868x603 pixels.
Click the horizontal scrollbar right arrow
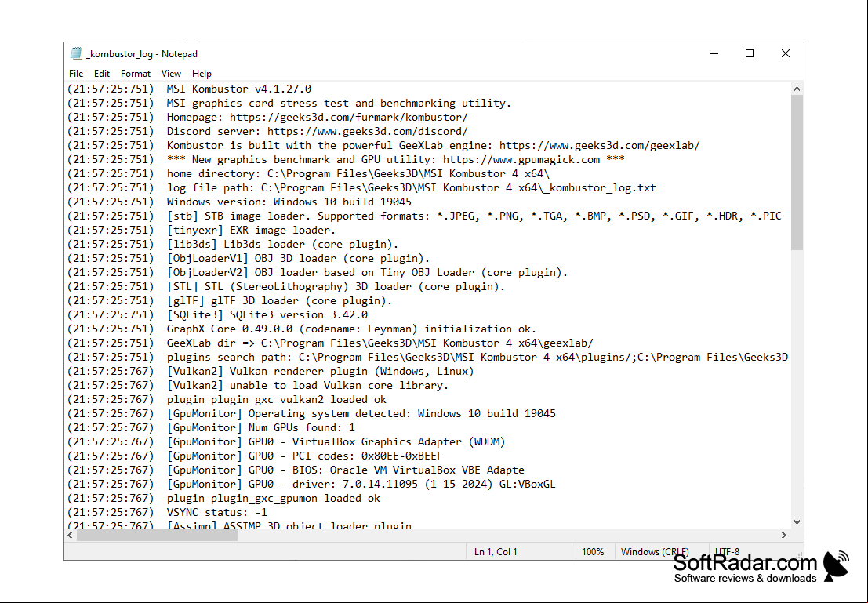[784, 535]
